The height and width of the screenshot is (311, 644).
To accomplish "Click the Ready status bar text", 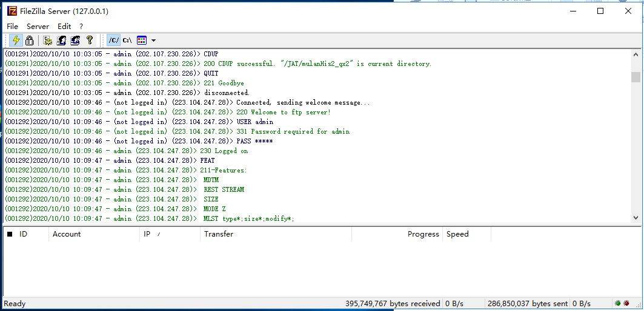I will 15,304.
